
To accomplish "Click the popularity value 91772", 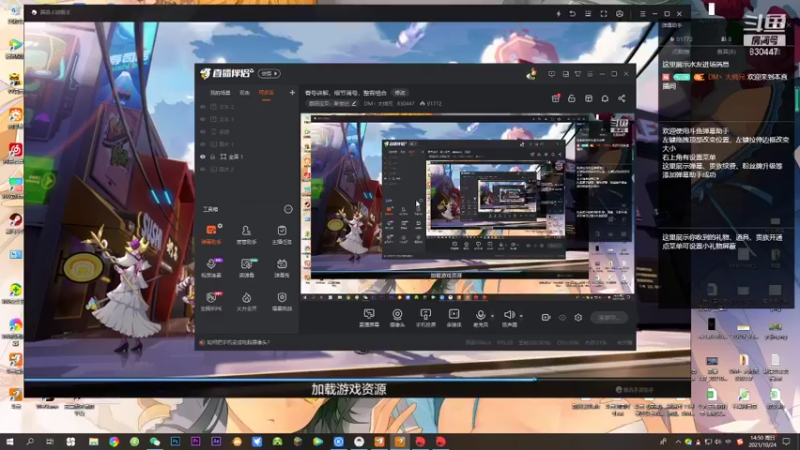I will pyautogui.click(x=434, y=104).
